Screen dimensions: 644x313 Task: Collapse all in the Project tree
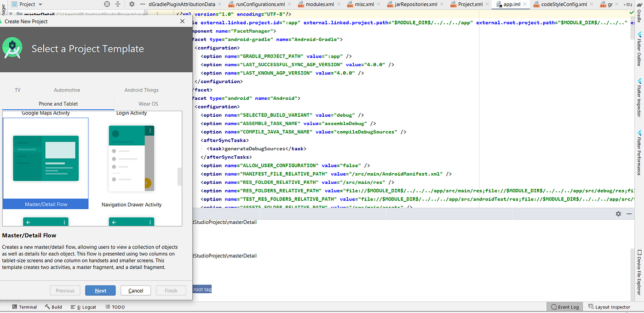pyautogui.click(x=119, y=4)
